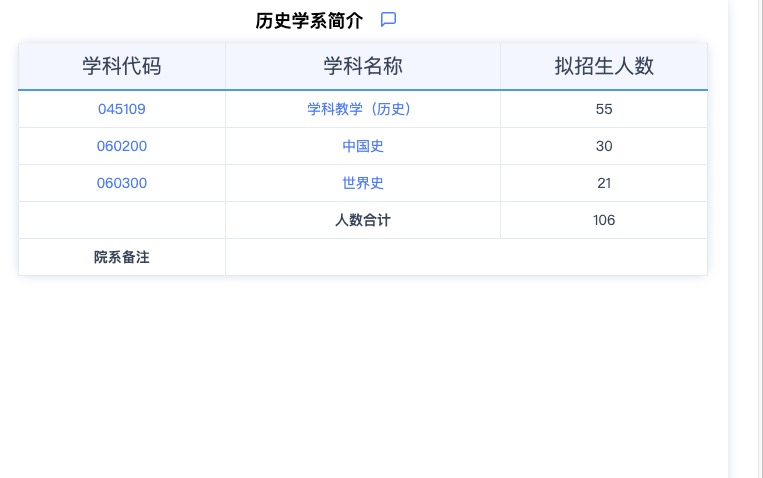Select the enrollment cell showing 21
This screenshot has width=763, height=478.
click(x=604, y=183)
